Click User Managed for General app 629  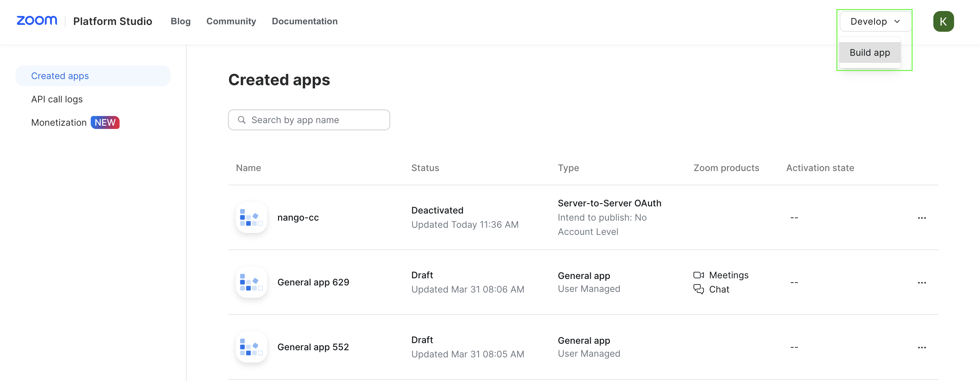tap(589, 289)
